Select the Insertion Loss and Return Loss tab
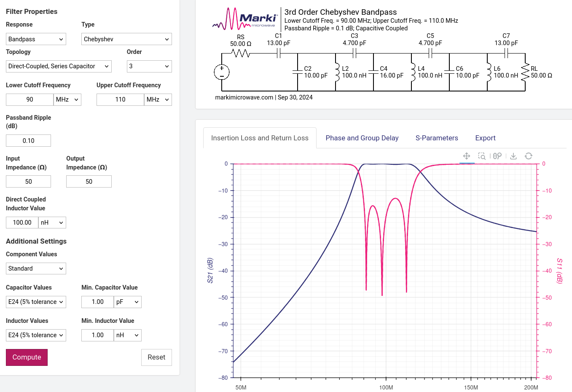 point(260,138)
